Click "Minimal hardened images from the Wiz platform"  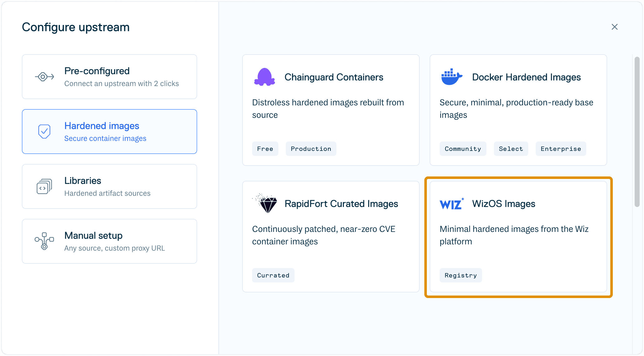[514, 235]
